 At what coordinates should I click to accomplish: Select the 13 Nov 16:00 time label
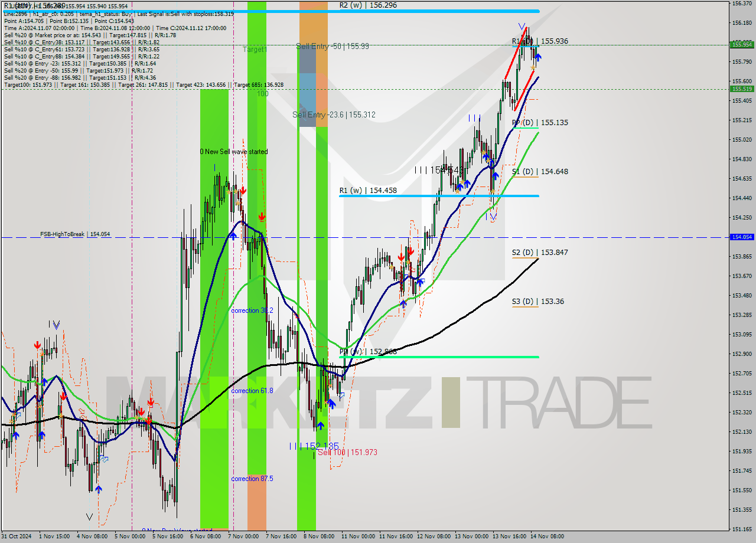tap(509, 537)
